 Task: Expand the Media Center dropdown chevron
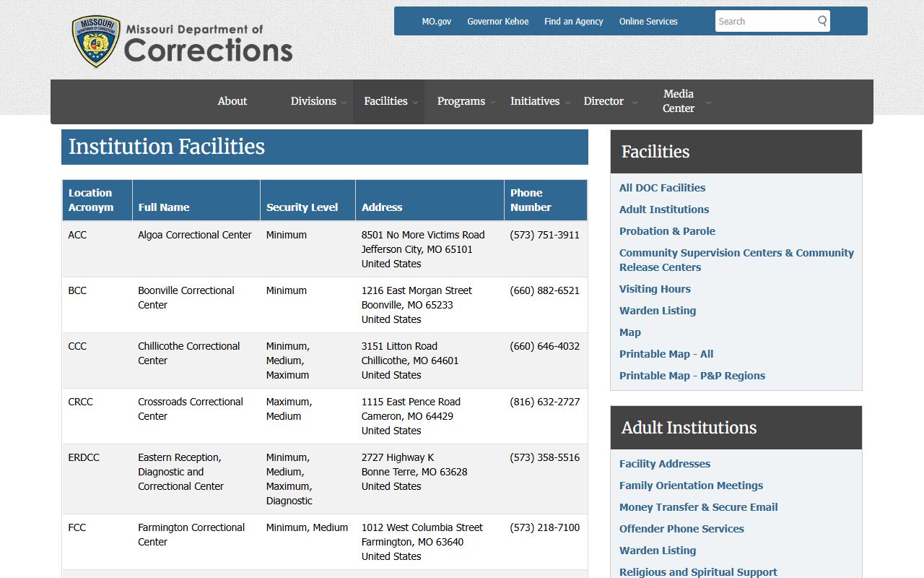pos(708,103)
